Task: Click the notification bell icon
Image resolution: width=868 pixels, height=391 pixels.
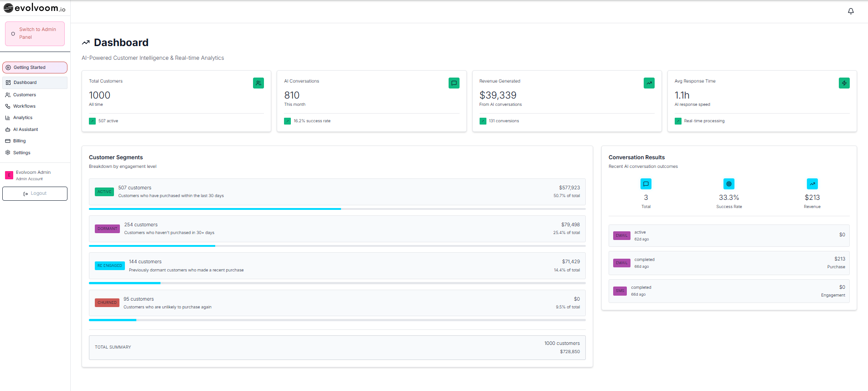Action: pos(851,11)
